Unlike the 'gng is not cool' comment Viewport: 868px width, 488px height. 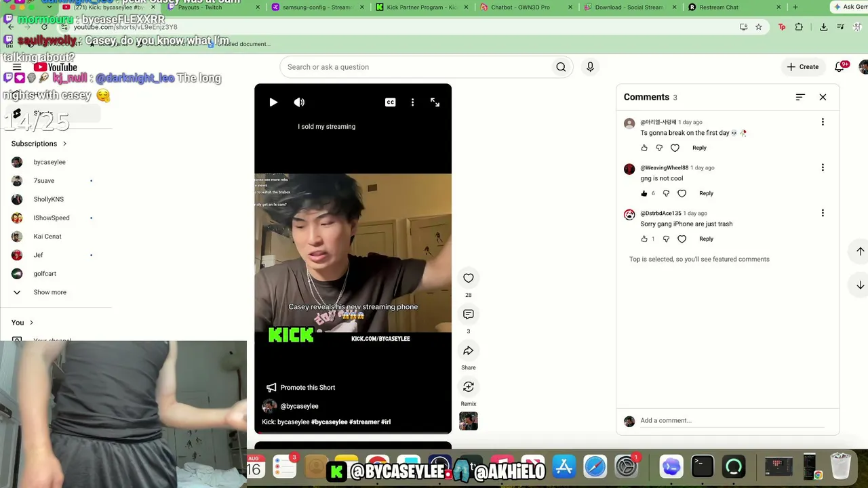(644, 193)
